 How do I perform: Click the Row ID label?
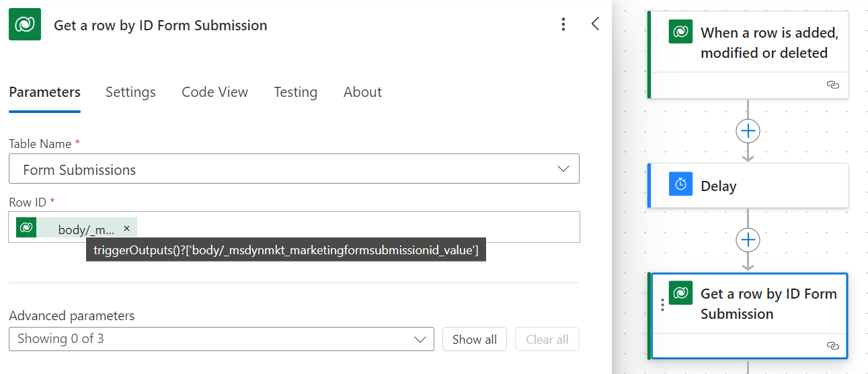pyautogui.click(x=28, y=202)
